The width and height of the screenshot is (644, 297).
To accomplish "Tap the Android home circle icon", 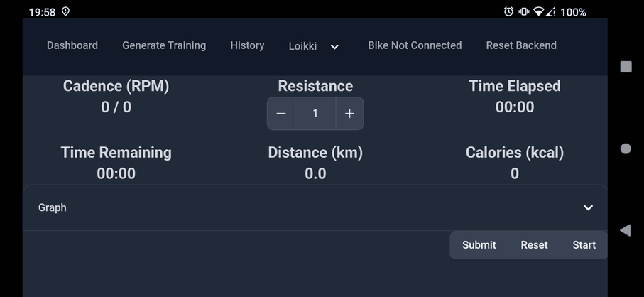I will point(626,148).
